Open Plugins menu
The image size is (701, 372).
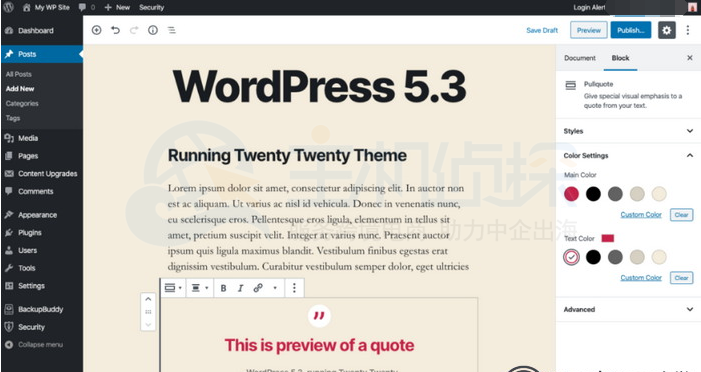42,232
